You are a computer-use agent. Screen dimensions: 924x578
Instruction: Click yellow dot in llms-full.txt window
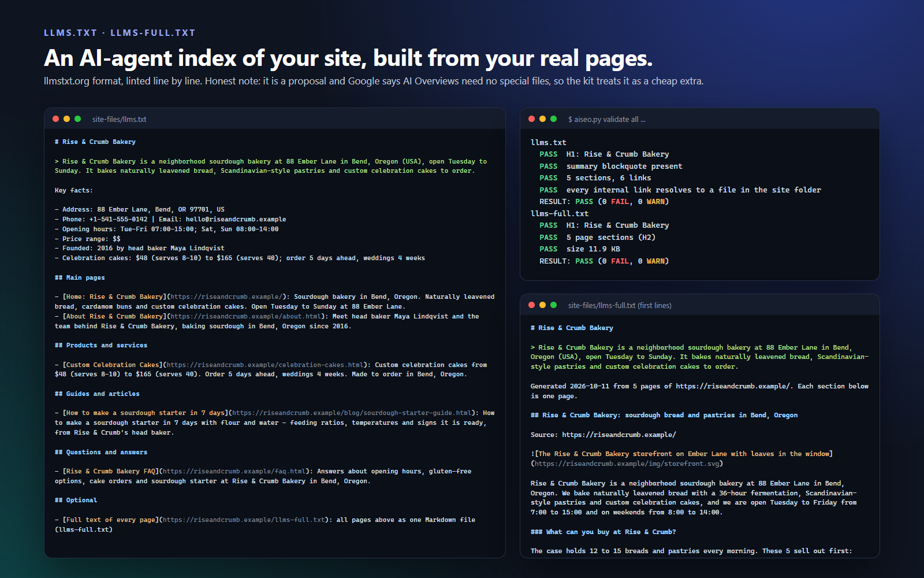click(x=542, y=305)
